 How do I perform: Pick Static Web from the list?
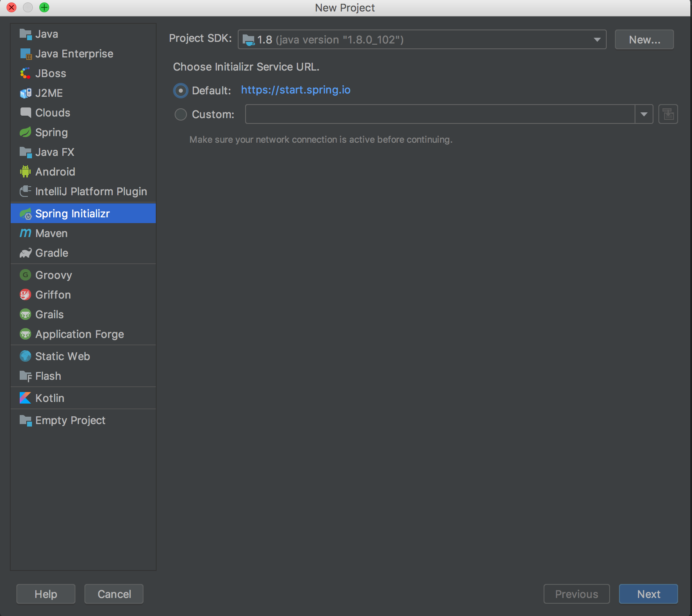(x=83, y=356)
